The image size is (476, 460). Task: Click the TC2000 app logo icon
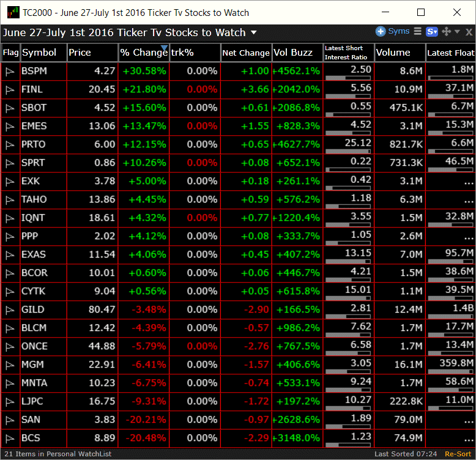click(x=13, y=12)
